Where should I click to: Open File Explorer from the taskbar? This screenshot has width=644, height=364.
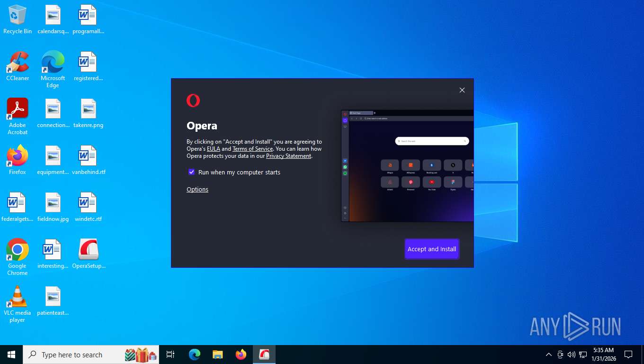click(x=218, y=355)
